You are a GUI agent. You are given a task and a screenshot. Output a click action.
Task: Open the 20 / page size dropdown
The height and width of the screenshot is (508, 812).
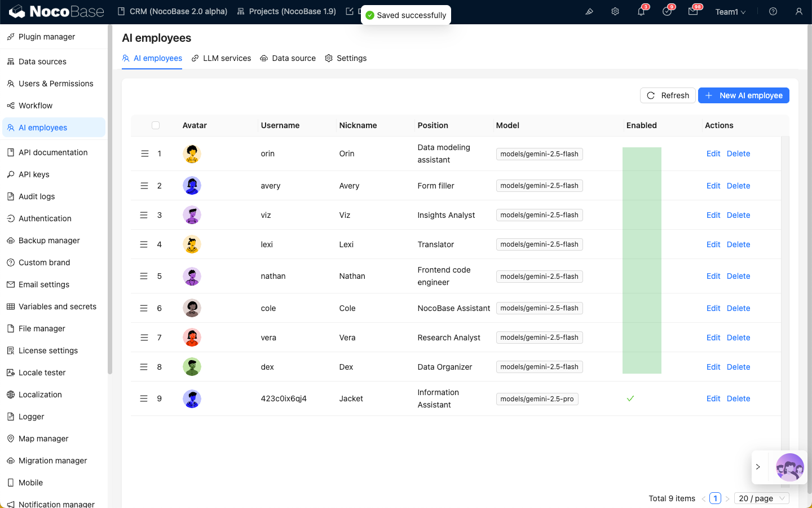tap(761, 498)
